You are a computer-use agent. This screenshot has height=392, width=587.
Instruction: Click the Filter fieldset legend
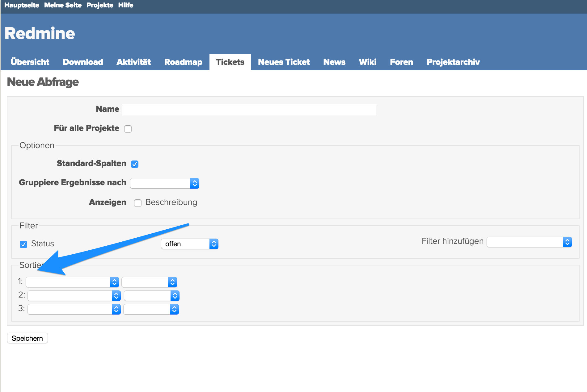pyautogui.click(x=29, y=226)
